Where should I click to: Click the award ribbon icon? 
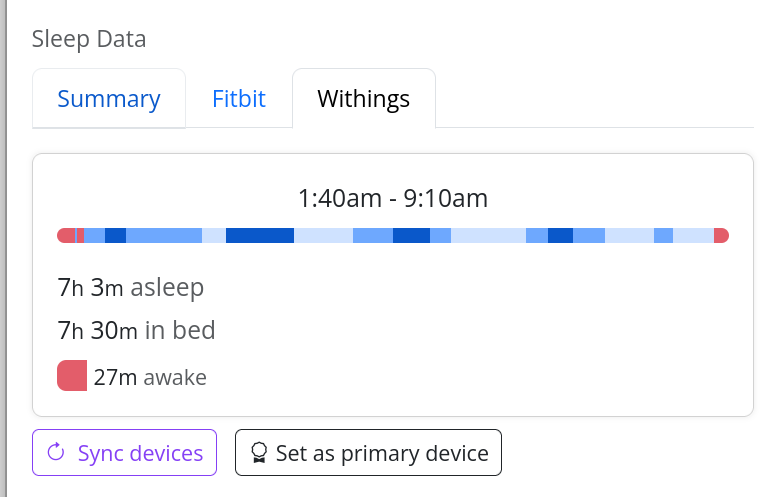[x=259, y=454]
